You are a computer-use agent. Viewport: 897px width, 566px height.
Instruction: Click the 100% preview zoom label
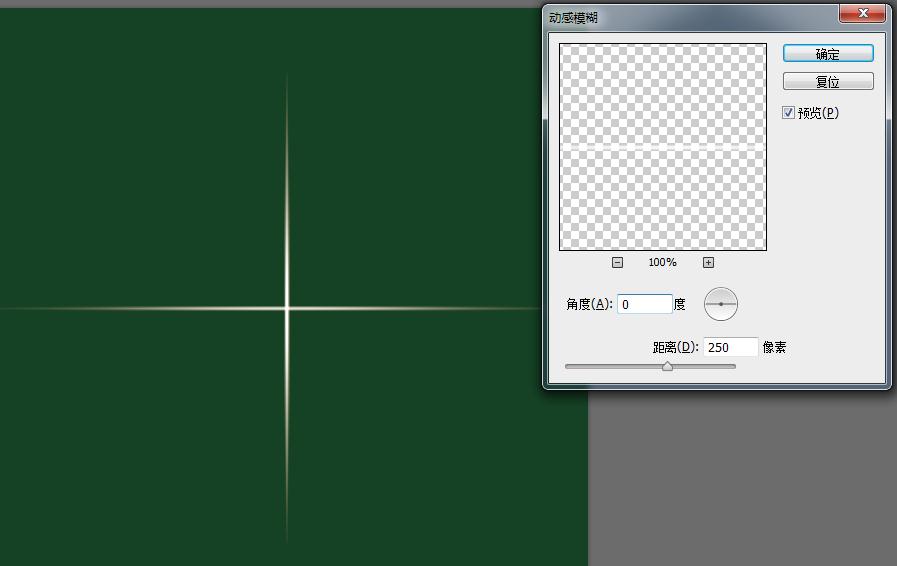tap(662, 262)
